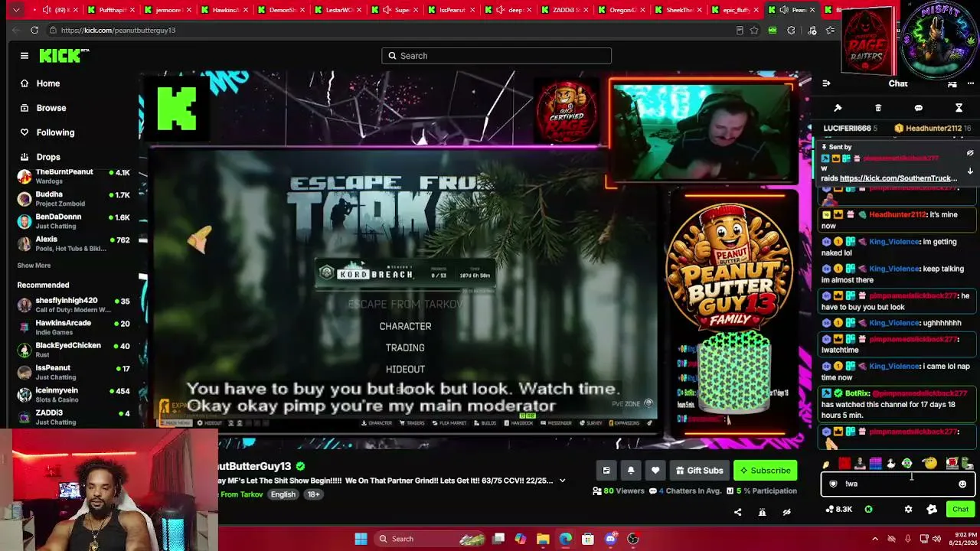Viewport: 980px width, 551px height.
Task: Click the 8.3K channel points counter
Action: click(839, 509)
